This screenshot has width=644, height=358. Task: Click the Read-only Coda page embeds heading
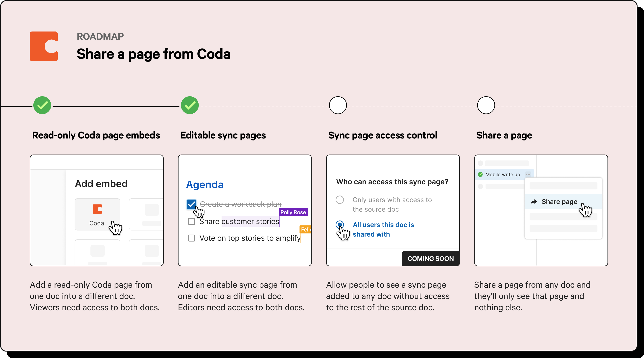coord(96,135)
